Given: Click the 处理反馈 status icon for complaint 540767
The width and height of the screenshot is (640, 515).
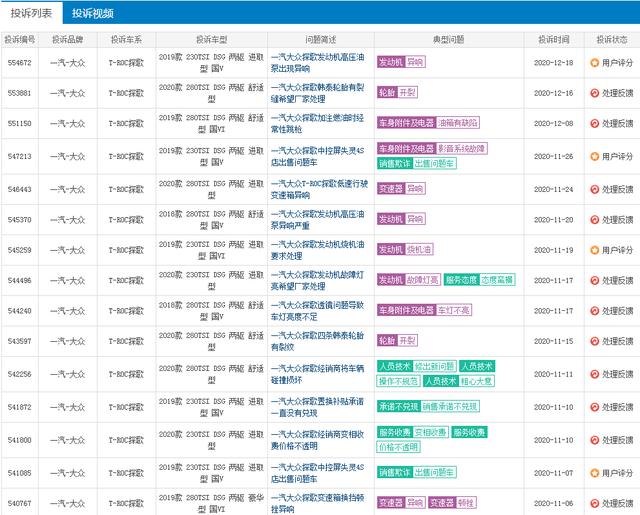Looking at the screenshot, I should coord(595,504).
